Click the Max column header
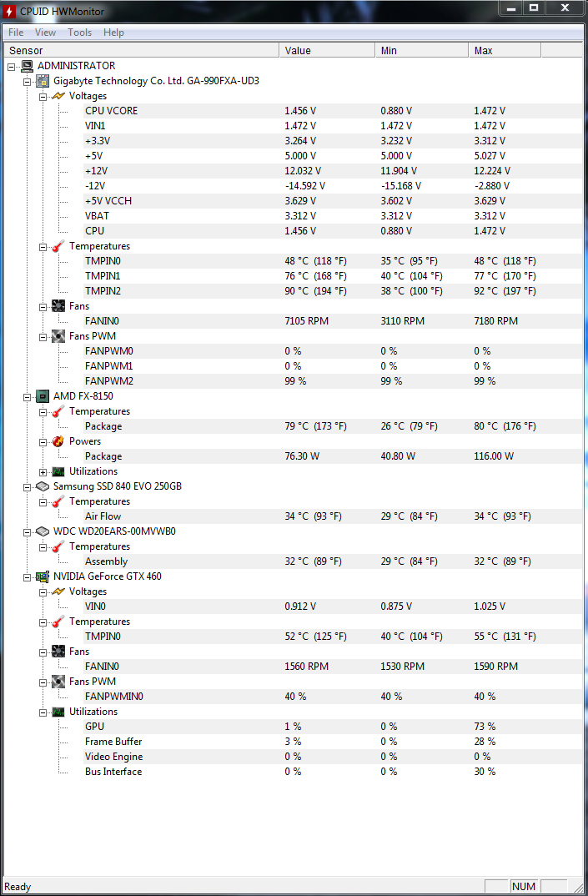 tap(505, 50)
